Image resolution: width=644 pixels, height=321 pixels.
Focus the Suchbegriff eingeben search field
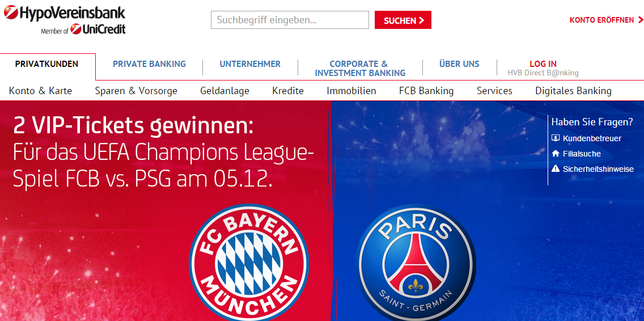click(x=290, y=20)
